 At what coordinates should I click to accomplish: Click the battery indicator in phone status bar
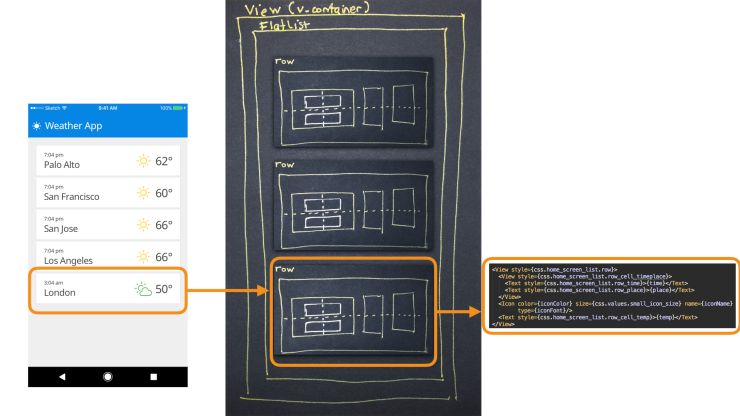(179, 108)
